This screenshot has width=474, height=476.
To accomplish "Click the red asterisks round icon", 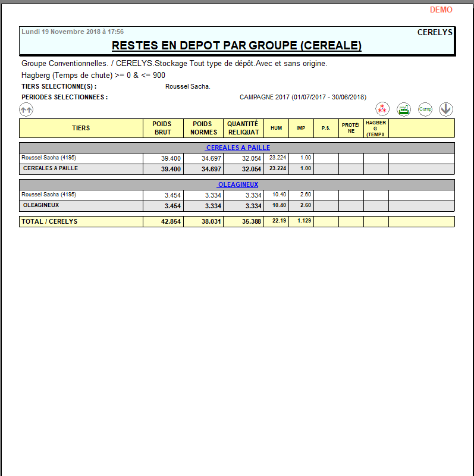I will (x=382, y=109).
